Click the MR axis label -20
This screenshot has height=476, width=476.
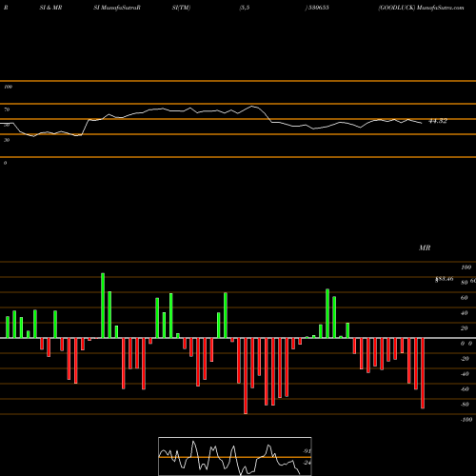click(465, 359)
